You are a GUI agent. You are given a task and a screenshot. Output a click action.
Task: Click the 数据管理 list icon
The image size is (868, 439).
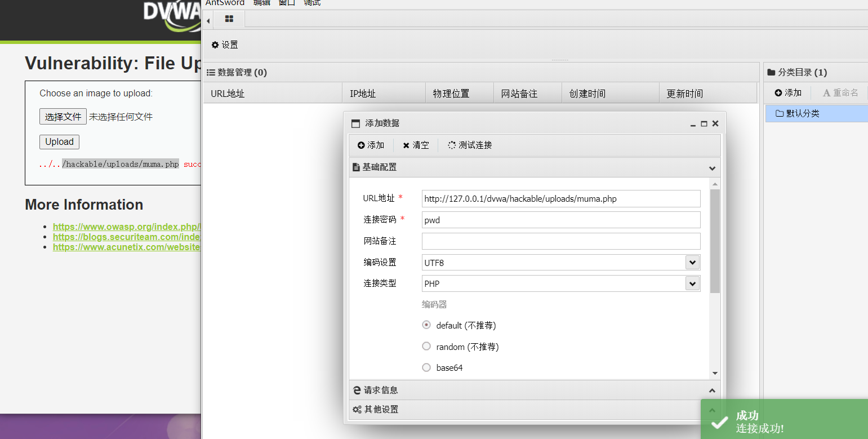coord(211,72)
